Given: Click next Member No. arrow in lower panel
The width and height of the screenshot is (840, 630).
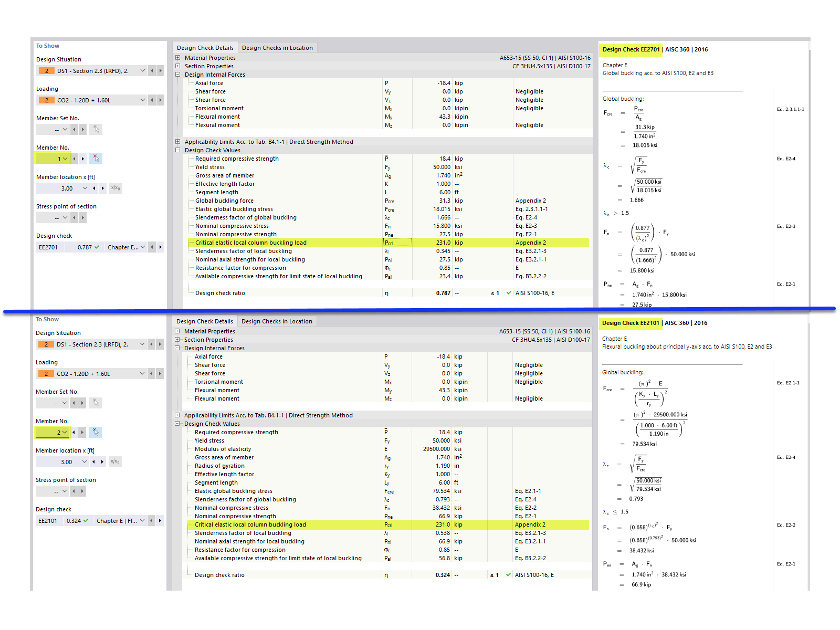Looking at the screenshot, I should click(x=82, y=432).
